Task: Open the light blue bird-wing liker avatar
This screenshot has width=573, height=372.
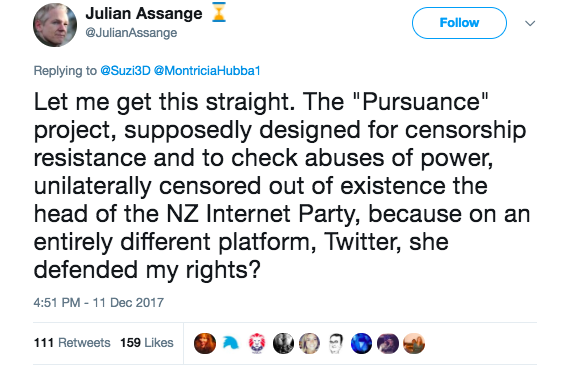Action: tap(231, 343)
